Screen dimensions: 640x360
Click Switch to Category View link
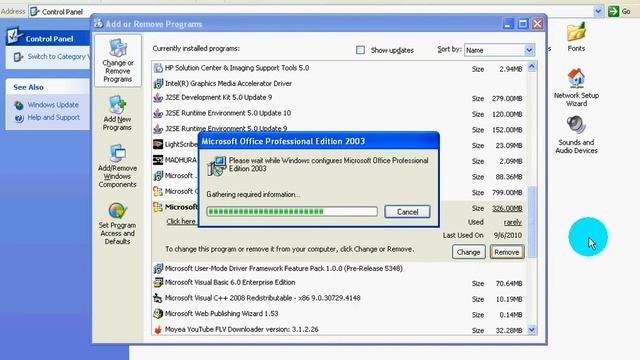pyautogui.click(x=58, y=57)
